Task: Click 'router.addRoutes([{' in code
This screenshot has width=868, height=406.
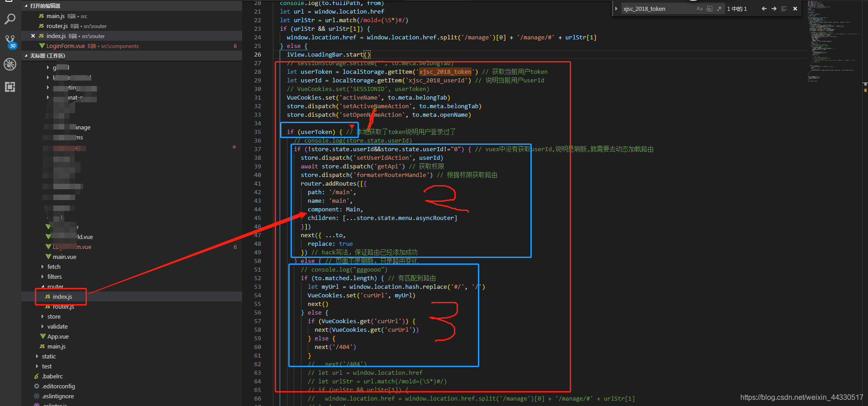Action: [334, 183]
